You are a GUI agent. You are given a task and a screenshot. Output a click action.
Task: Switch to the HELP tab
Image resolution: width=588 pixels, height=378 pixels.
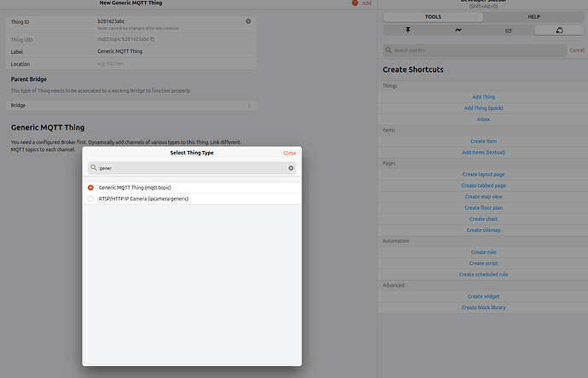coord(533,16)
